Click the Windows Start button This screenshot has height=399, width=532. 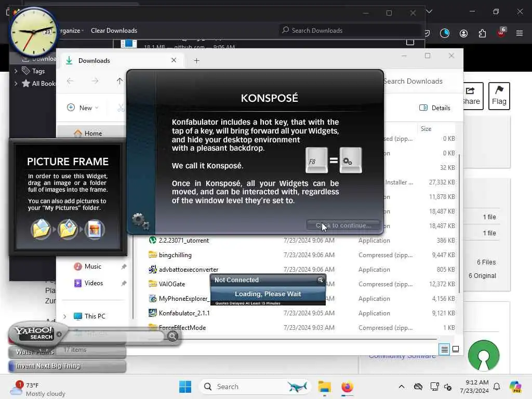pos(185,387)
